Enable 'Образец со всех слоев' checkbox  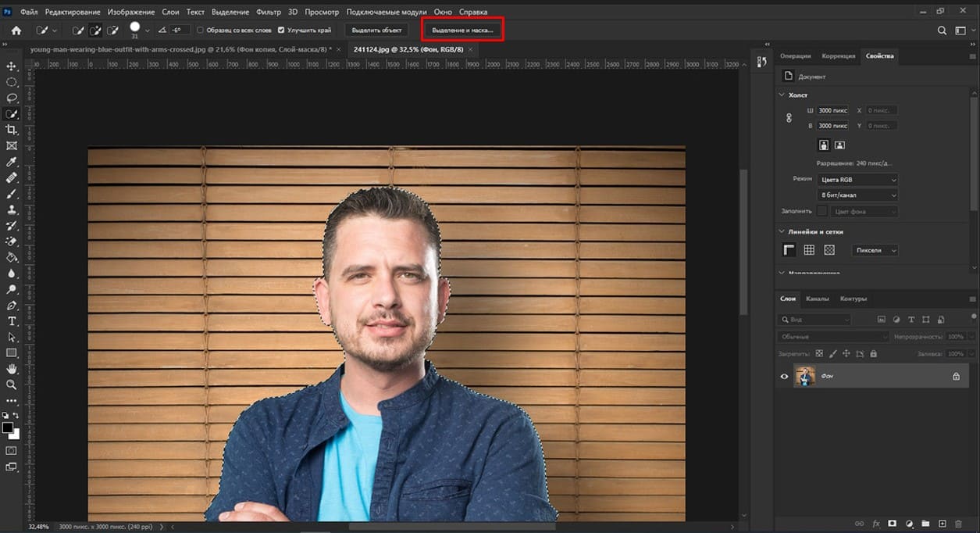(x=200, y=30)
